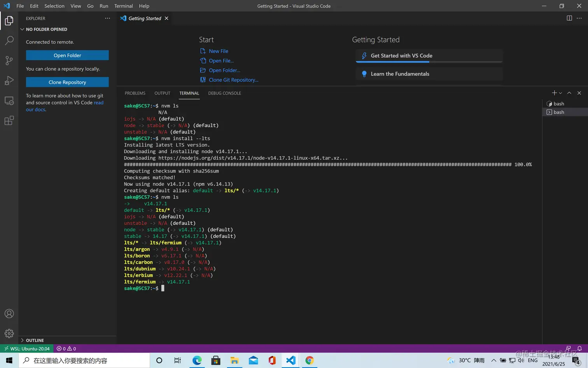Open the Extensions view icon
This screenshot has width=588, height=368.
(x=9, y=121)
